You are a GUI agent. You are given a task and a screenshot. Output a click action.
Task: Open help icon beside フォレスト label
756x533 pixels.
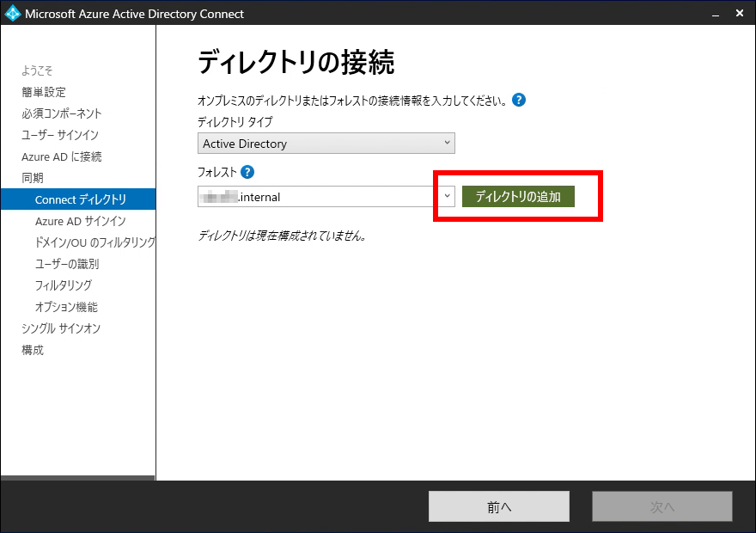pyautogui.click(x=247, y=172)
